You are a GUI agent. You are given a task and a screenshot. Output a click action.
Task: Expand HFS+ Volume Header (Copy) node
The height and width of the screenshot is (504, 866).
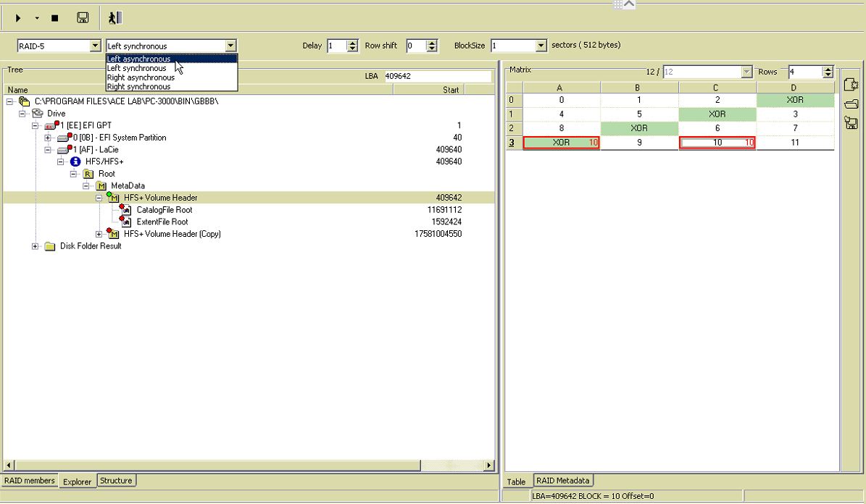point(99,234)
